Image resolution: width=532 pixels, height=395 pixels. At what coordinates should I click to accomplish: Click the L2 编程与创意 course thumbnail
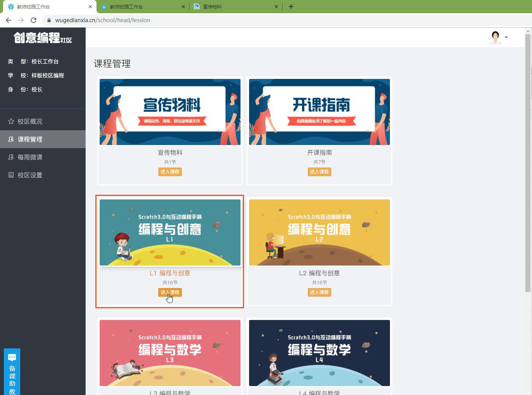click(x=320, y=232)
